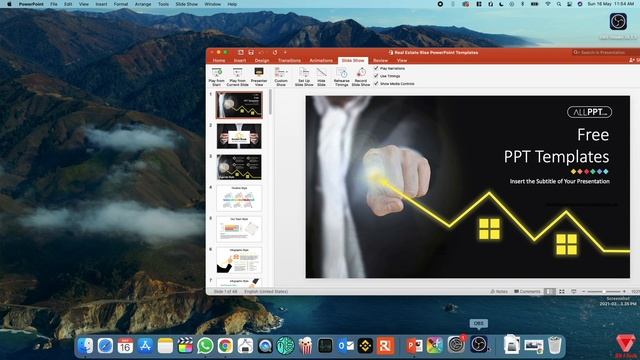
Task: Open Microsoft Outlook from the Dock
Action: (x=346, y=346)
